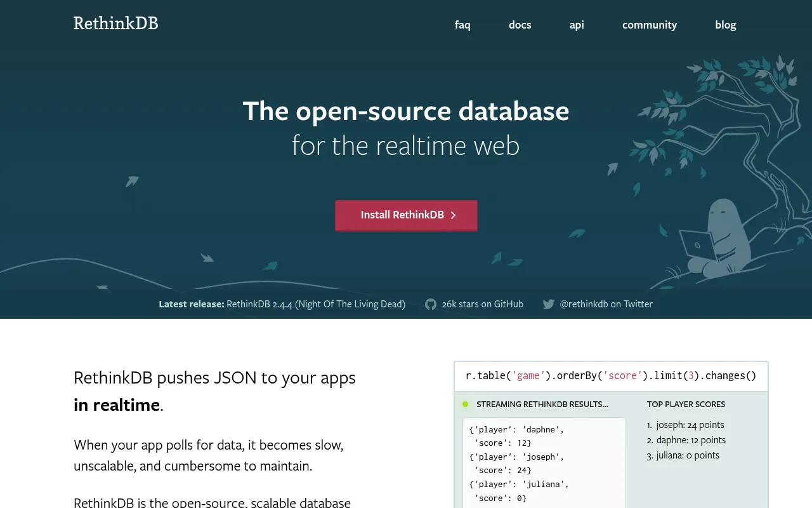Click the RethinkDB logo

click(x=115, y=23)
